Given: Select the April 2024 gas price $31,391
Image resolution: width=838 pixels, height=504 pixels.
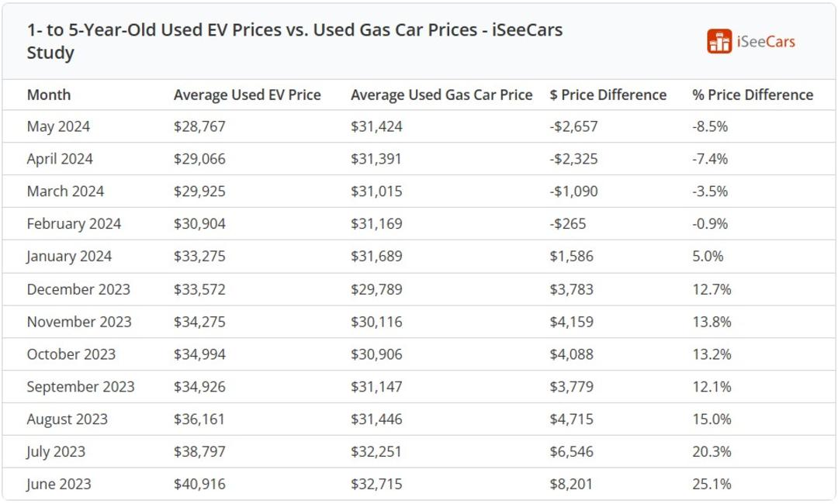Looking at the screenshot, I should tap(376, 159).
